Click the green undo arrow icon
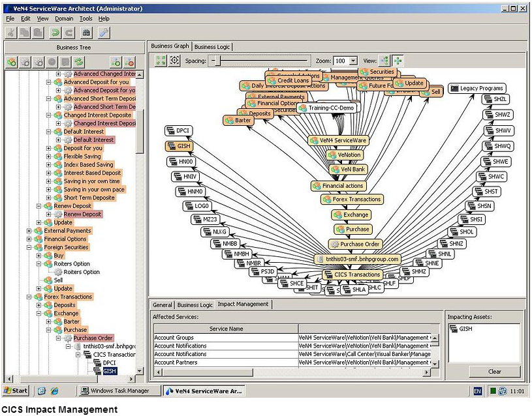 click(x=55, y=33)
